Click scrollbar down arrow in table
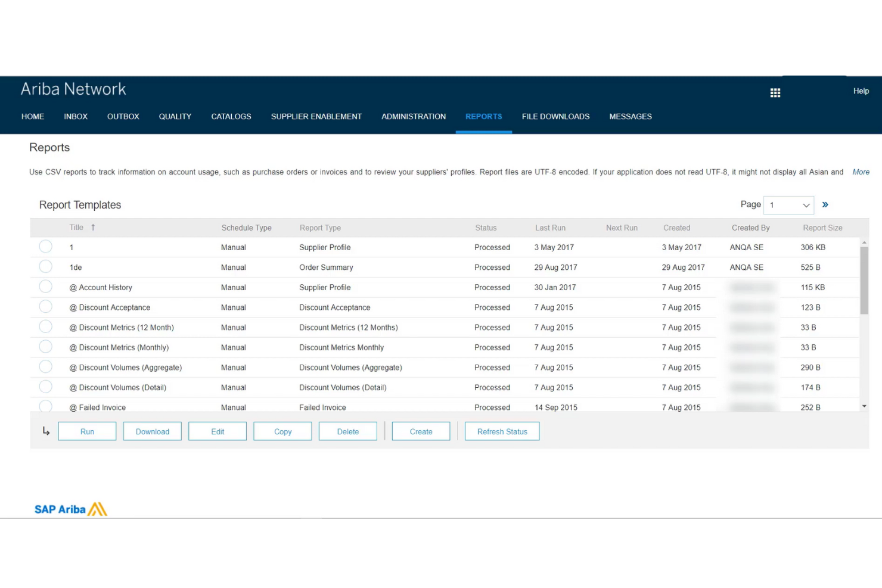 [864, 406]
